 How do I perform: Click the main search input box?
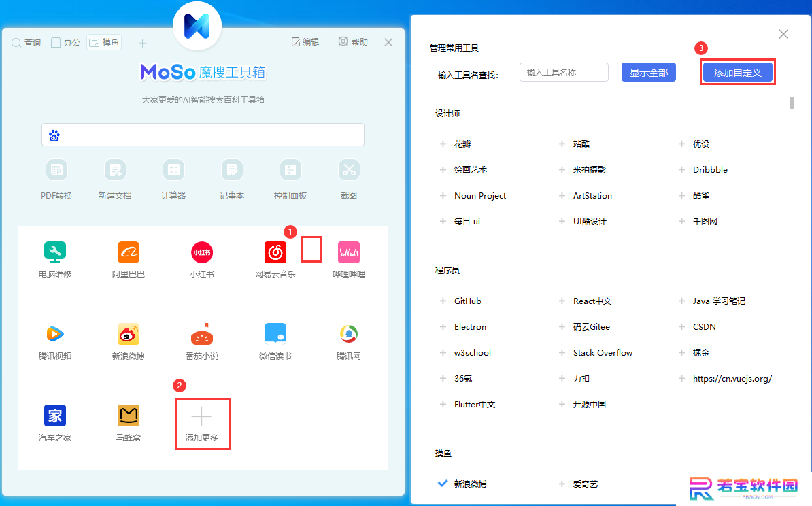(203, 135)
